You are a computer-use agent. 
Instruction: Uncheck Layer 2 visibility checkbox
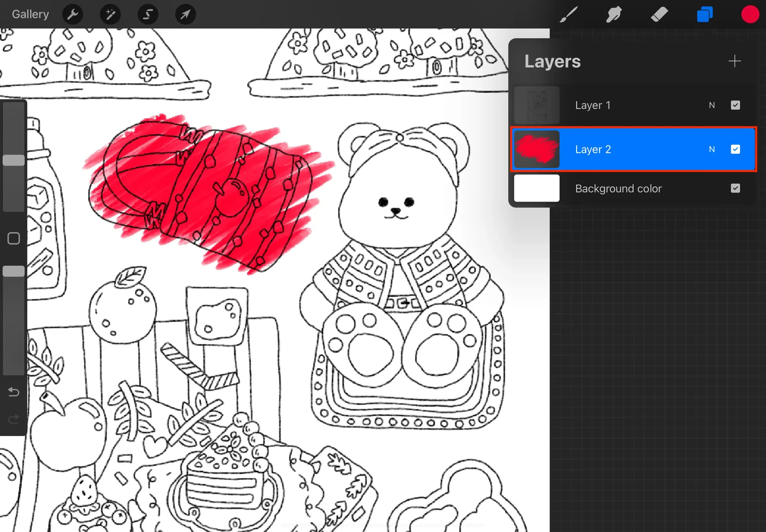(735, 149)
